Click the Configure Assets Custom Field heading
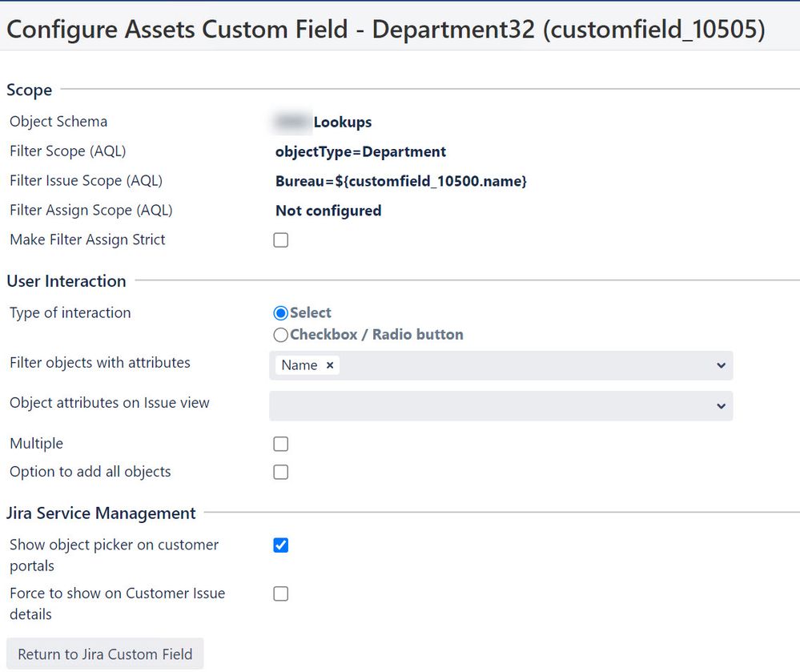Image resolution: width=800 pixels, height=672 pixels. coord(385,30)
